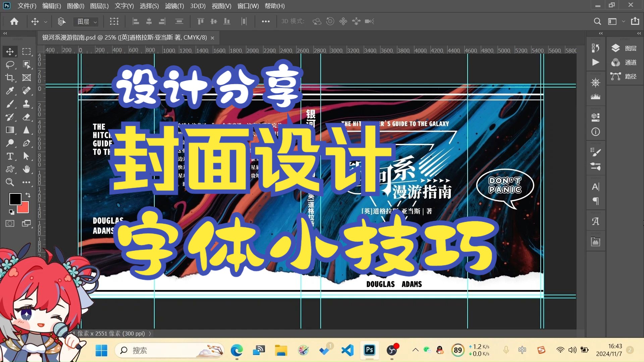This screenshot has height=362, width=644.
Task: Swap foreground and background colors
Action: 28,195
